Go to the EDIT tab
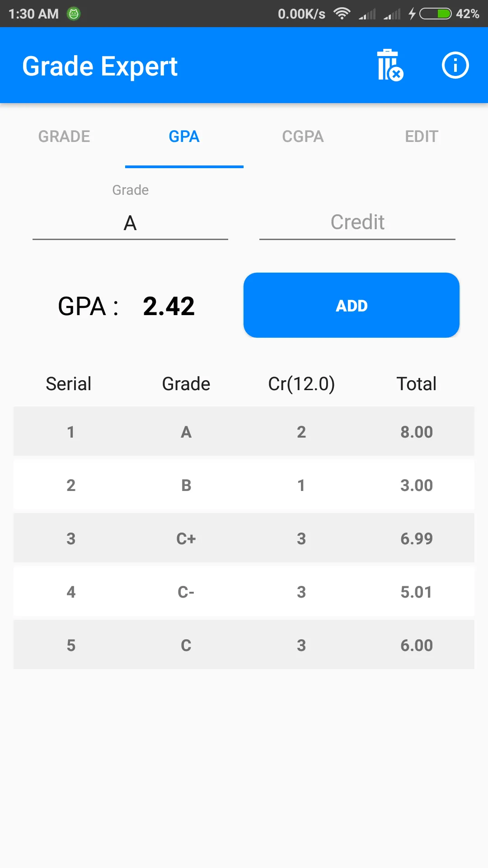The height and width of the screenshot is (868, 488). point(422,137)
